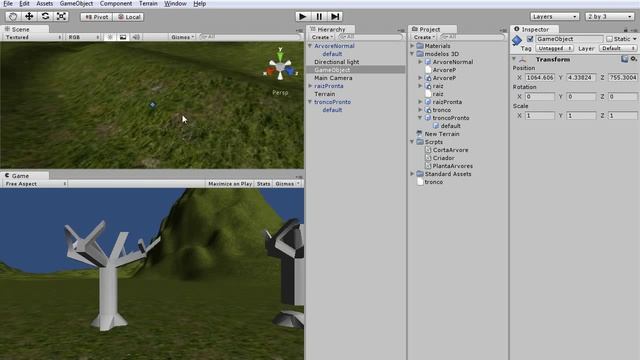This screenshot has height=360, width=640.
Task: Toggle Maximize on Play
Action: 230,184
